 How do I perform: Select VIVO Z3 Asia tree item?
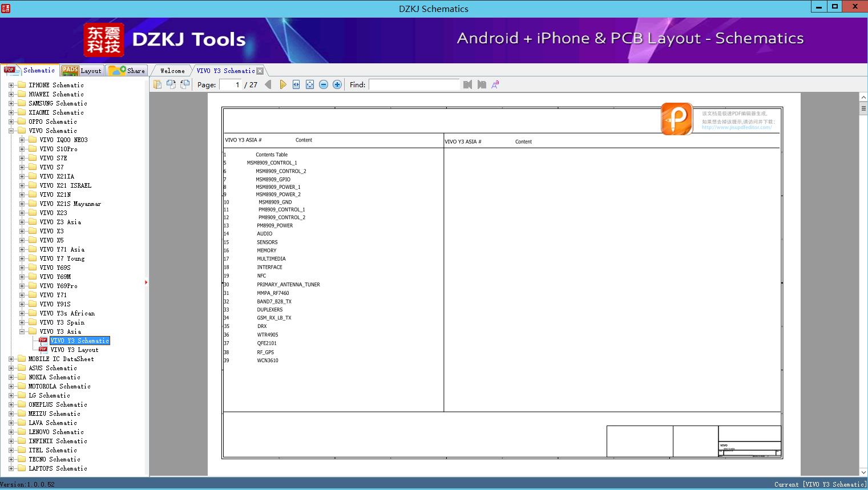(x=60, y=222)
